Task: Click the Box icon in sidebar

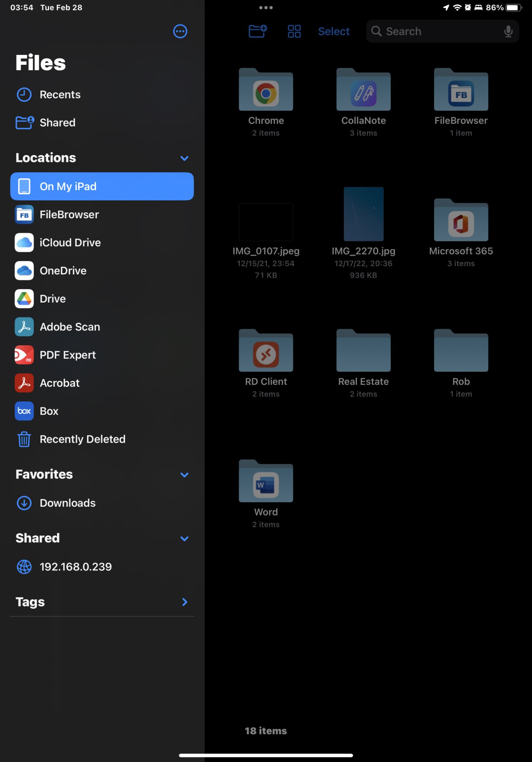Action: click(x=24, y=411)
